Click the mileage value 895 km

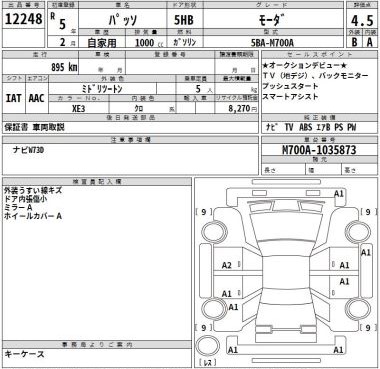[64, 67]
